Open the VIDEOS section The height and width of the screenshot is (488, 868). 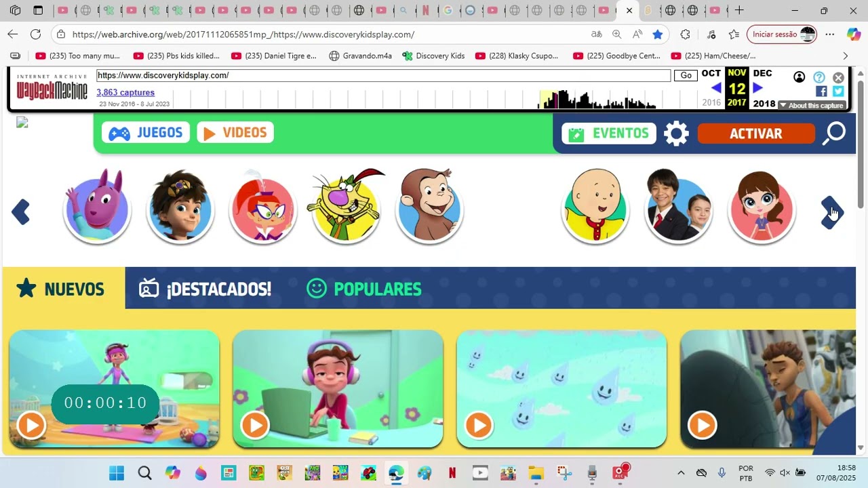(x=235, y=133)
